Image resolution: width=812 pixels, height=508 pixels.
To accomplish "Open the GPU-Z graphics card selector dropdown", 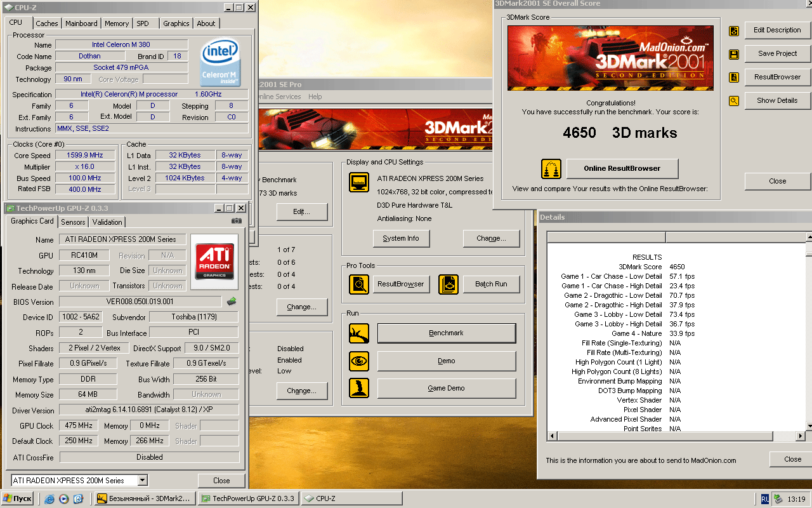I will click(143, 481).
